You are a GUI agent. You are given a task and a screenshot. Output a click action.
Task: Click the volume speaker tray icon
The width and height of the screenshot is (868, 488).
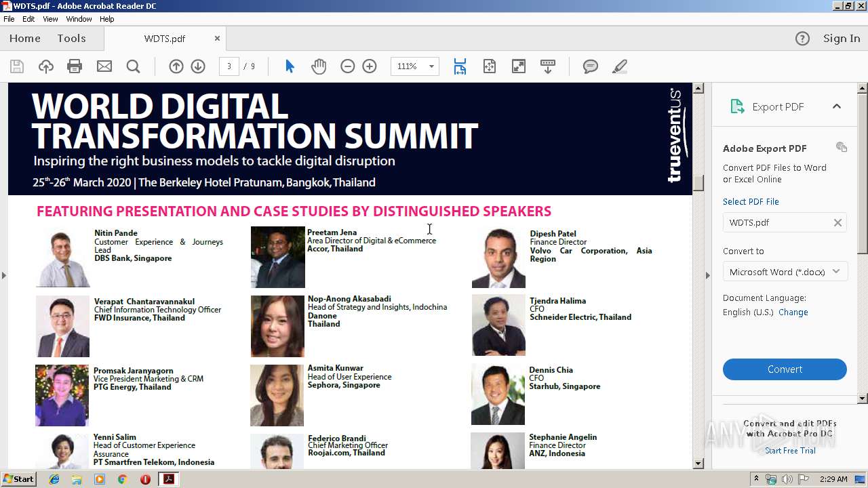(x=787, y=479)
